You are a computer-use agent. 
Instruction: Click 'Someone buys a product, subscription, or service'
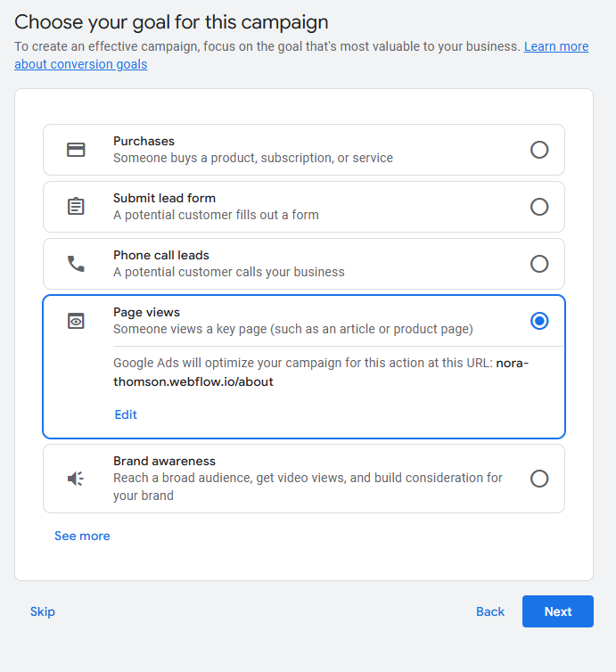[x=253, y=158]
